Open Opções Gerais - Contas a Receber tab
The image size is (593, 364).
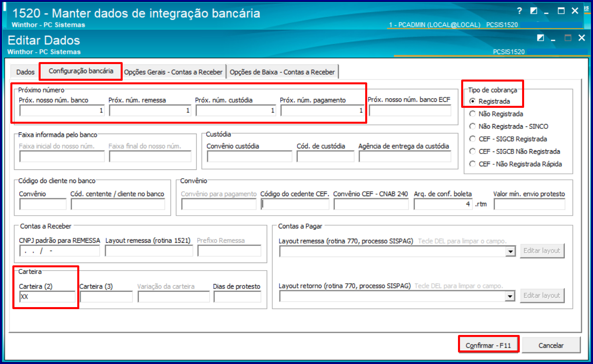click(173, 72)
